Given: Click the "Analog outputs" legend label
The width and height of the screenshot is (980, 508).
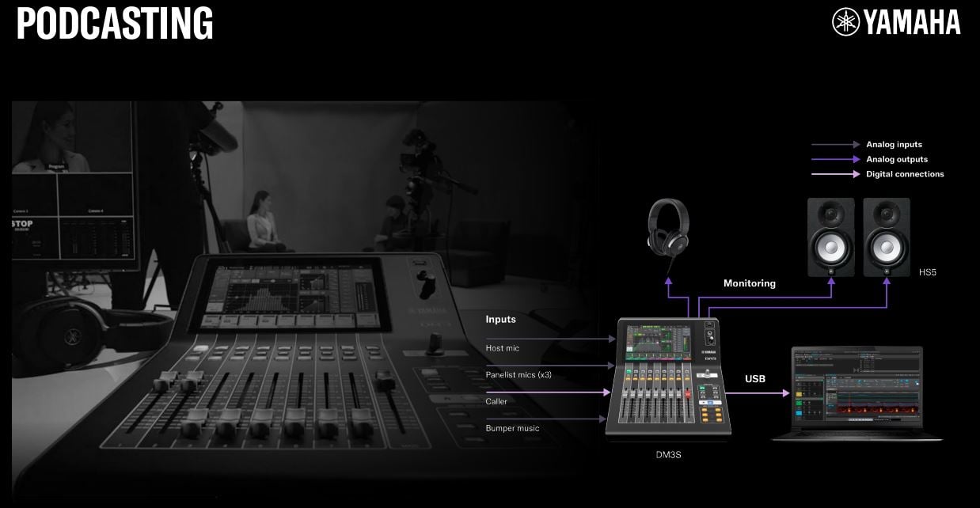Looking at the screenshot, I should tap(897, 160).
